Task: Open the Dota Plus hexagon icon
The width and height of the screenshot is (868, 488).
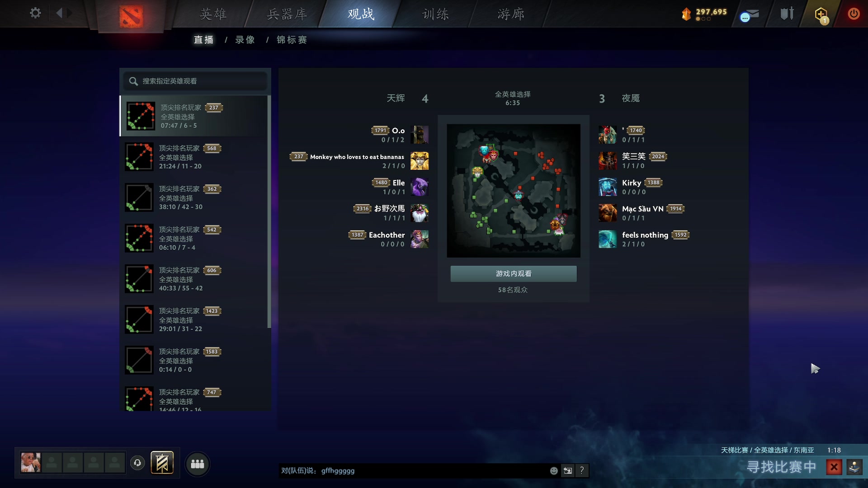Action: click(821, 14)
